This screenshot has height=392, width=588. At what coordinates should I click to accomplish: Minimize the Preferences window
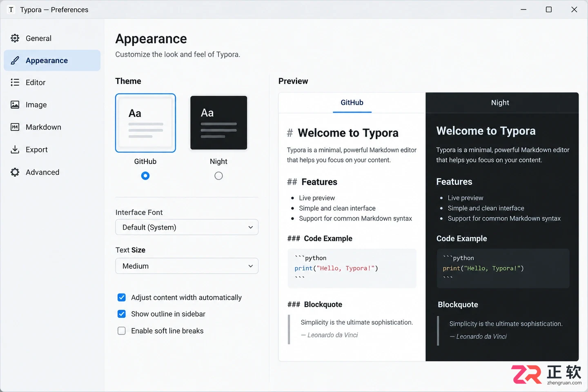pos(523,9)
